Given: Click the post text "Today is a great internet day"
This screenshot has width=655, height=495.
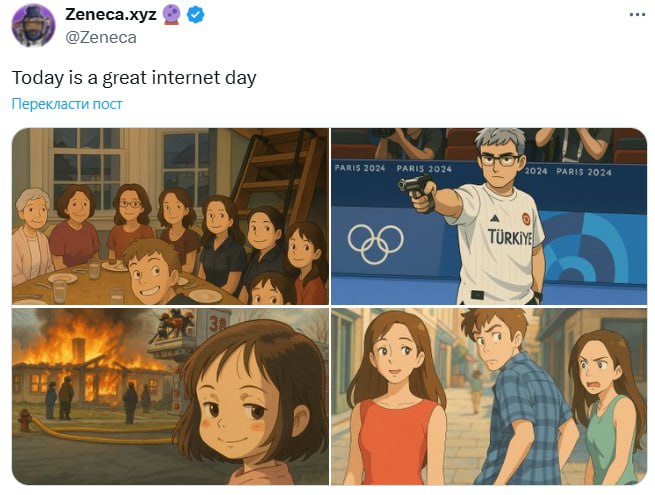Looking at the screenshot, I should 134,78.
